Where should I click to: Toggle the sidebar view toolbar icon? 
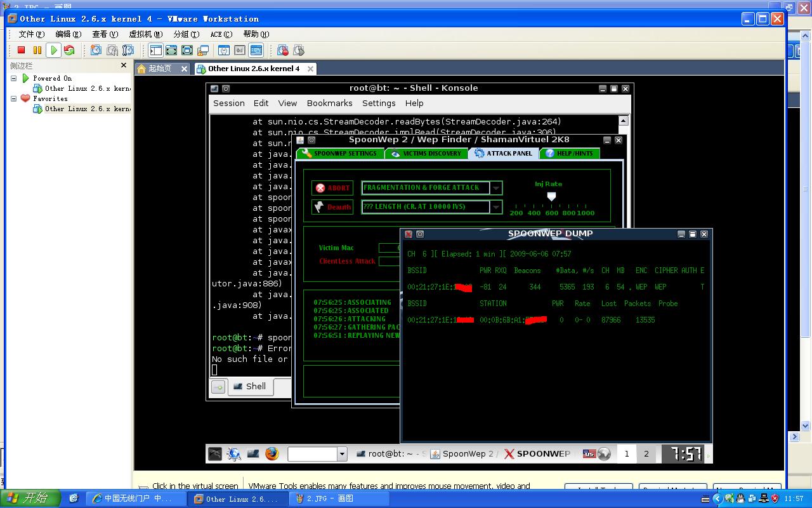(x=155, y=50)
